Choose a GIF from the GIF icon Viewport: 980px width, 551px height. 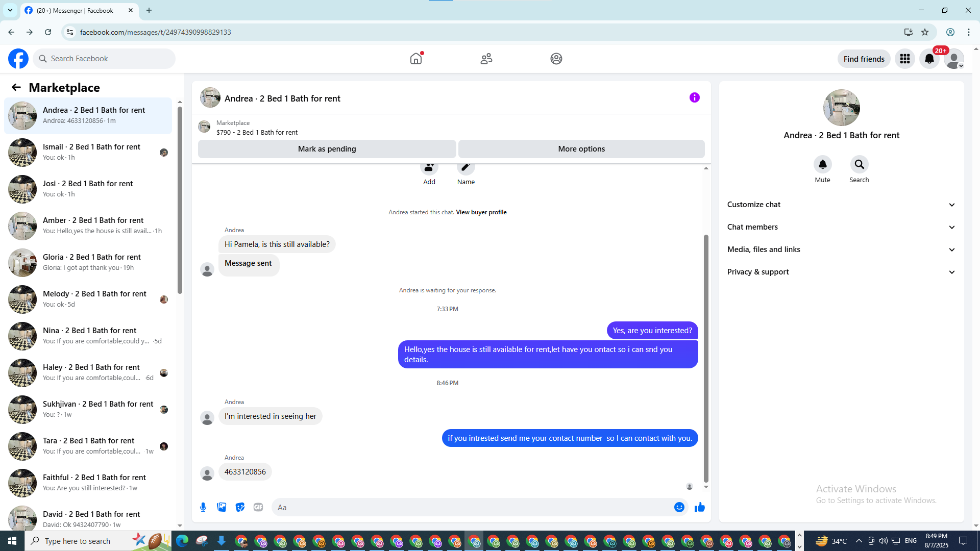click(x=258, y=507)
